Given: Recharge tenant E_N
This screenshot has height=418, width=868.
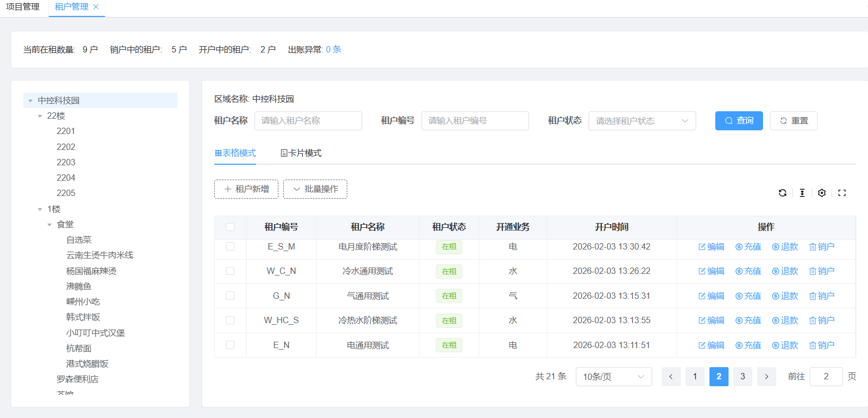Looking at the screenshot, I should 748,345.
